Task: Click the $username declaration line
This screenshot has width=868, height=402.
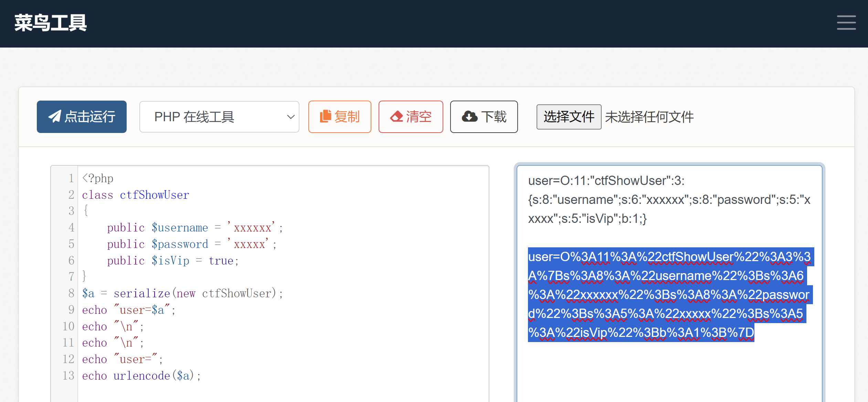Action: click(195, 228)
